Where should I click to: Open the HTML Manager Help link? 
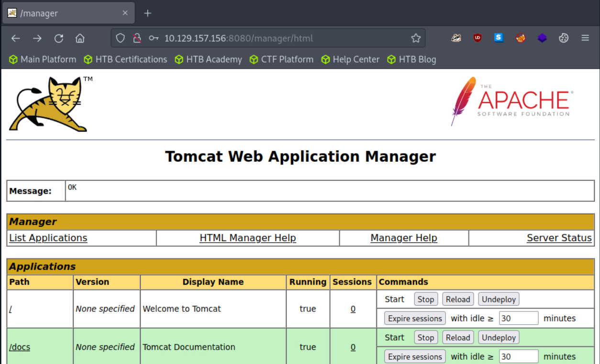pos(248,238)
